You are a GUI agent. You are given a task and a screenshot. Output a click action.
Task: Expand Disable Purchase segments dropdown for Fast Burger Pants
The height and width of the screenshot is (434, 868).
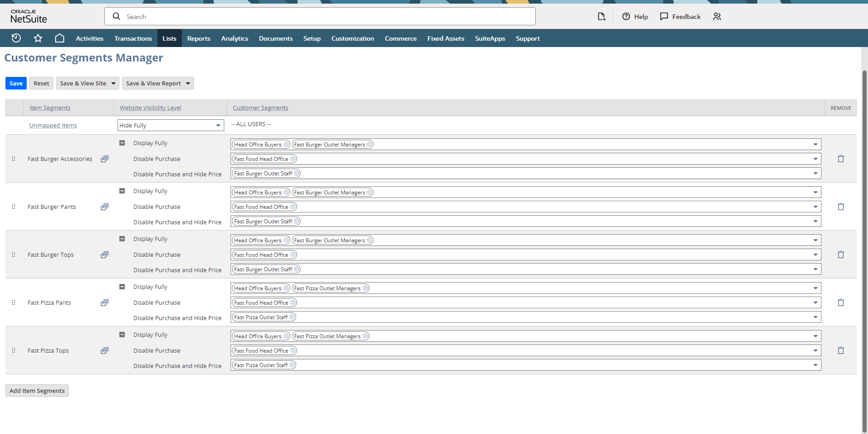coord(816,207)
